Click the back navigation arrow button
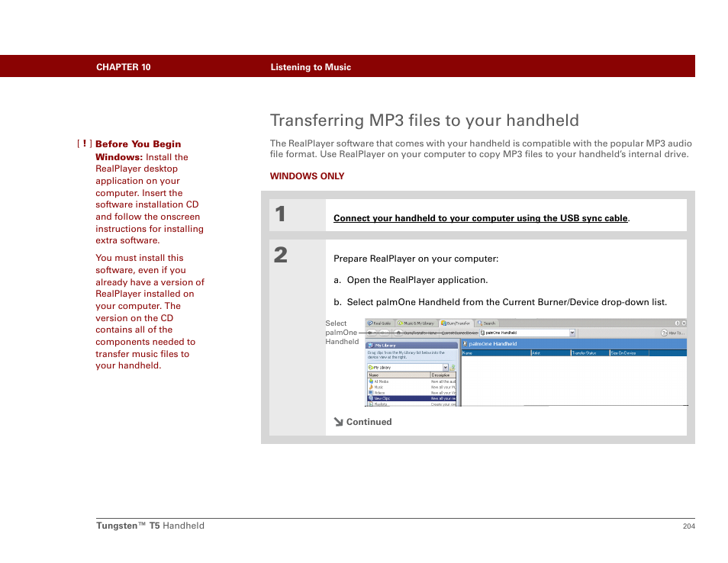 click(x=372, y=333)
